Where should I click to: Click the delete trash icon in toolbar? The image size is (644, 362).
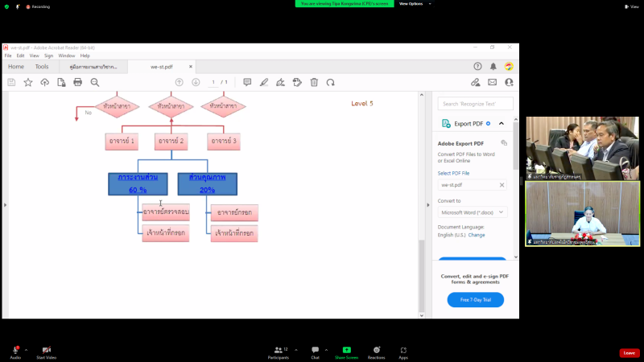click(x=314, y=82)
